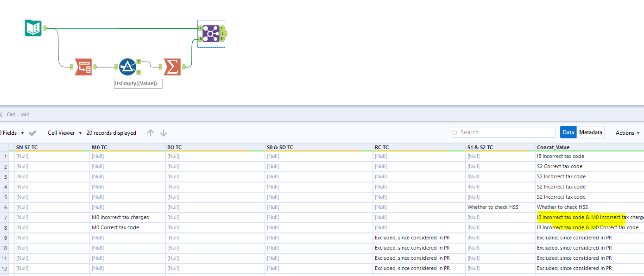The image size is (644, 276).
Task: Select the Join tool on the canvas
Action: point(211,32)
